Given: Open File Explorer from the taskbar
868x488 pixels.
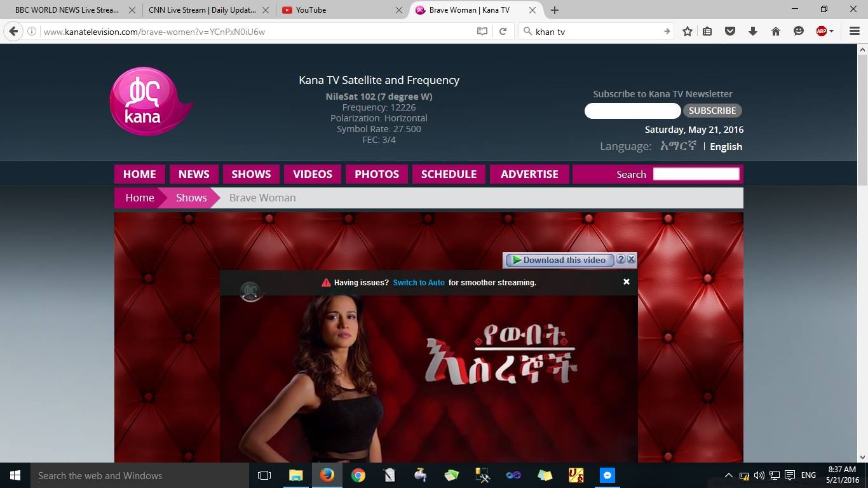Looking at the screenshot, I should pos(296,475).
